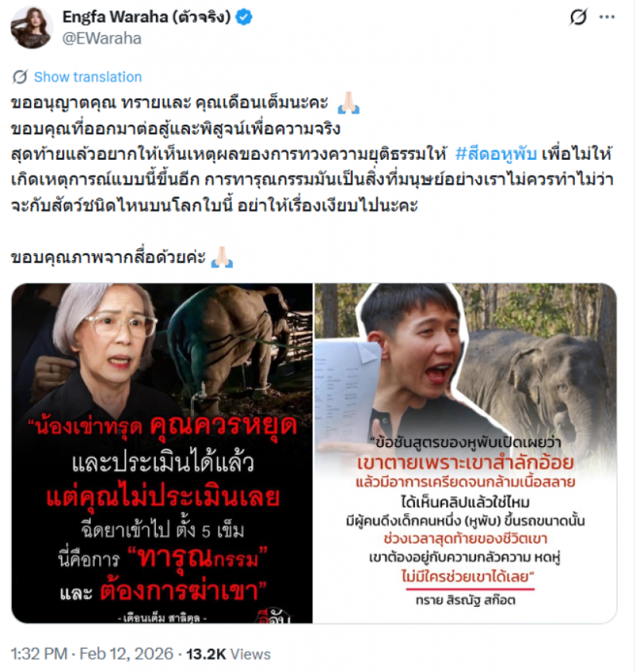
Task: Open the left image with gray-haired woman
Action: tap(162, 453)
